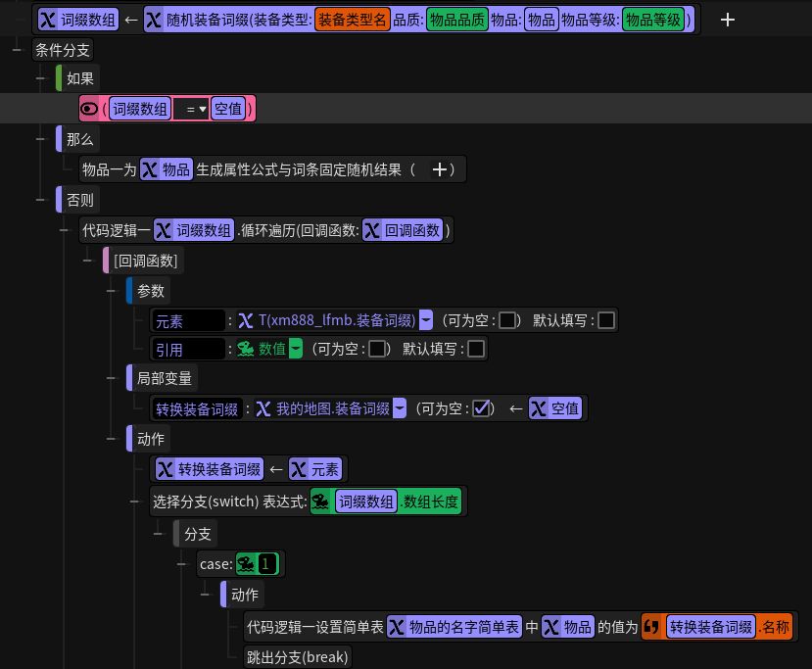Click function icon before 随机装备词缀
The width and height of the screenshot is (812, 669).
[x=154, y=20]
